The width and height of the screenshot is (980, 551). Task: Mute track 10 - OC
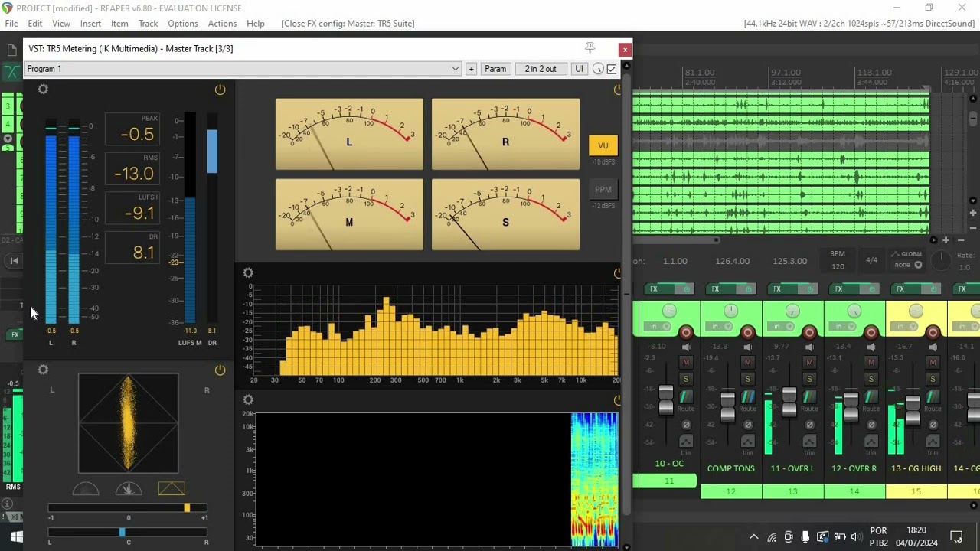tap(686, 362)
